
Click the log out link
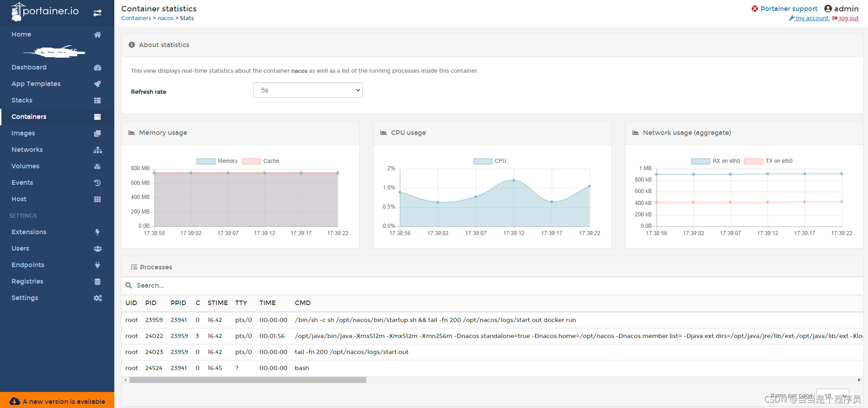845,18
